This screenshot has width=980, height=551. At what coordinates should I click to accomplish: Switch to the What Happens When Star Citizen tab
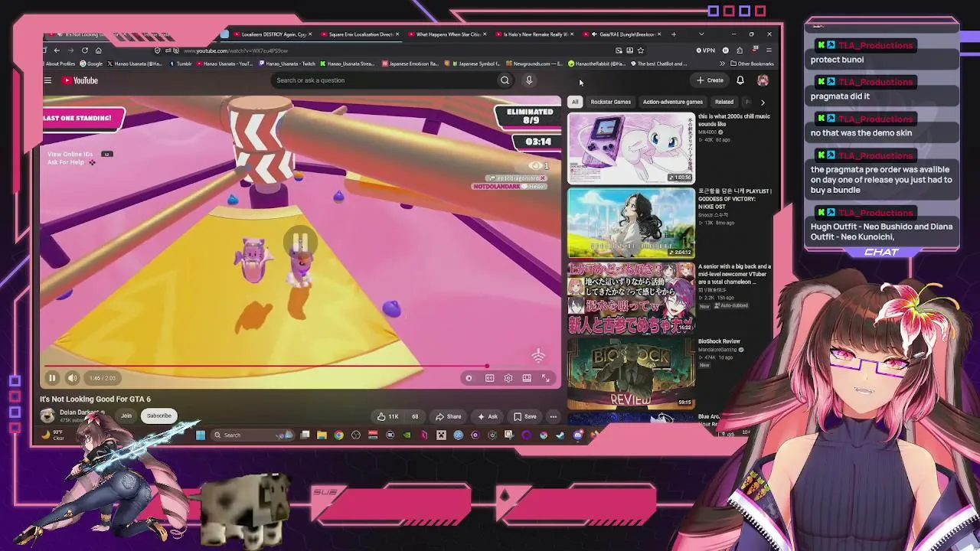coord(446,34)
